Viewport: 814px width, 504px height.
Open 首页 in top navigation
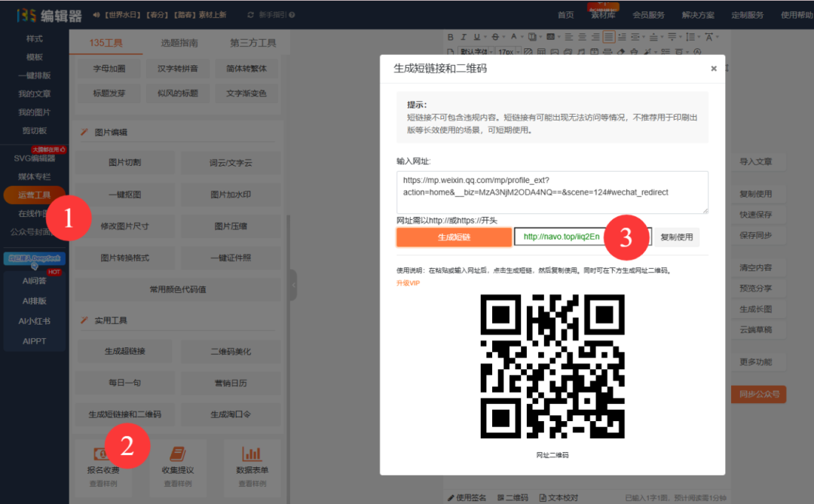565,15
